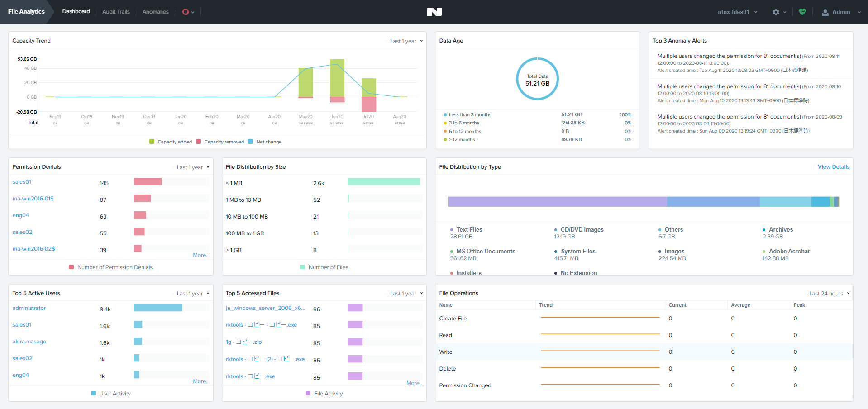The image size is (868, 409).
Task: Click the File Activity legend icon
Action: [x=307, y=393]
